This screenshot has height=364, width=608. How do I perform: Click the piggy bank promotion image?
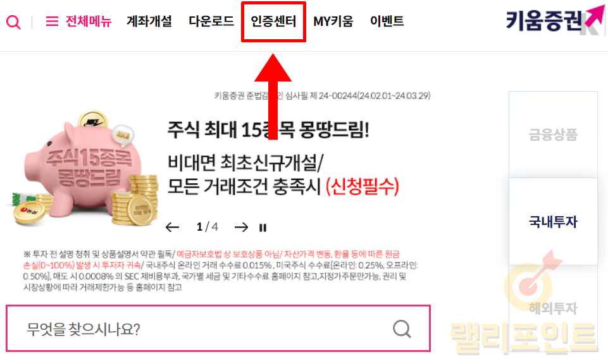click(84, 169)
